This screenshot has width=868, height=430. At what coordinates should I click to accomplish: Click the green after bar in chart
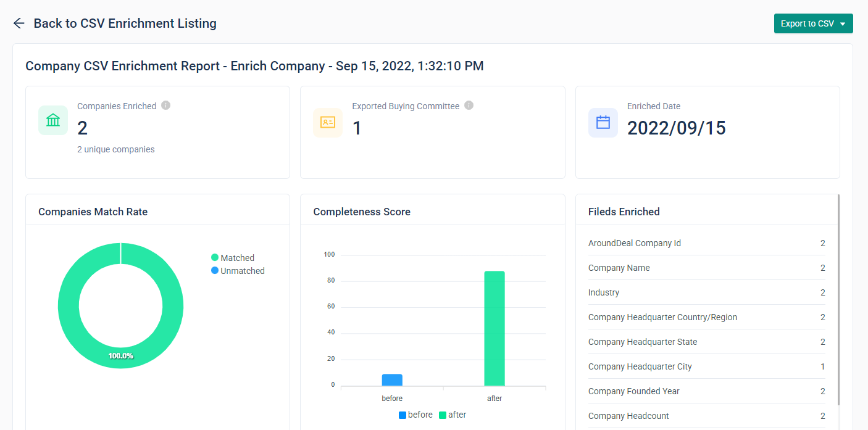coord(495,328)
